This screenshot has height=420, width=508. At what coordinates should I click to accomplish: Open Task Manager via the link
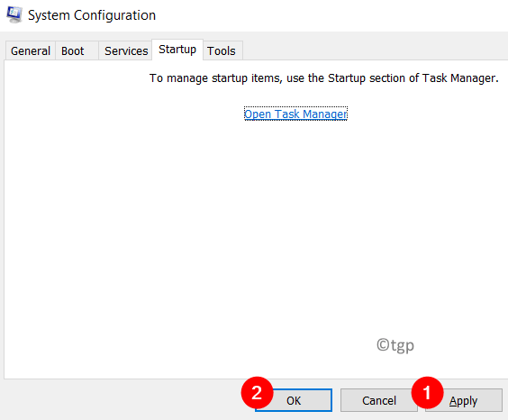point(295,114)
